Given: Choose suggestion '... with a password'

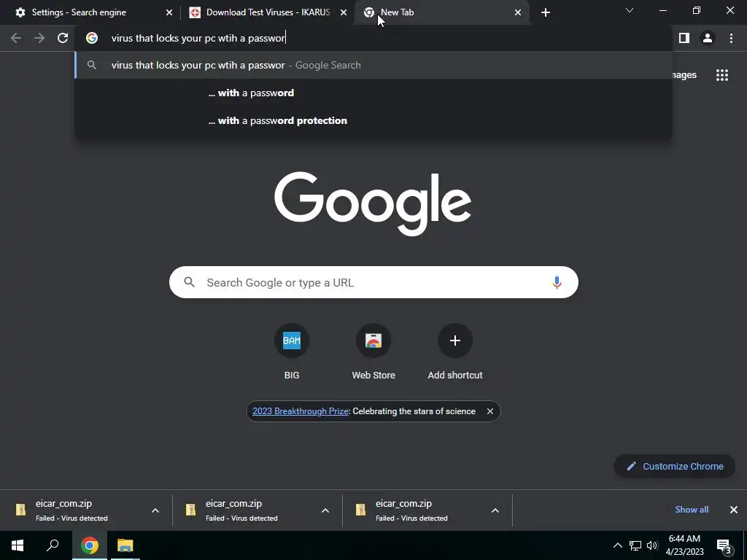Looking at the screenshot, I should pyautogui.click(x=373, y=93).
